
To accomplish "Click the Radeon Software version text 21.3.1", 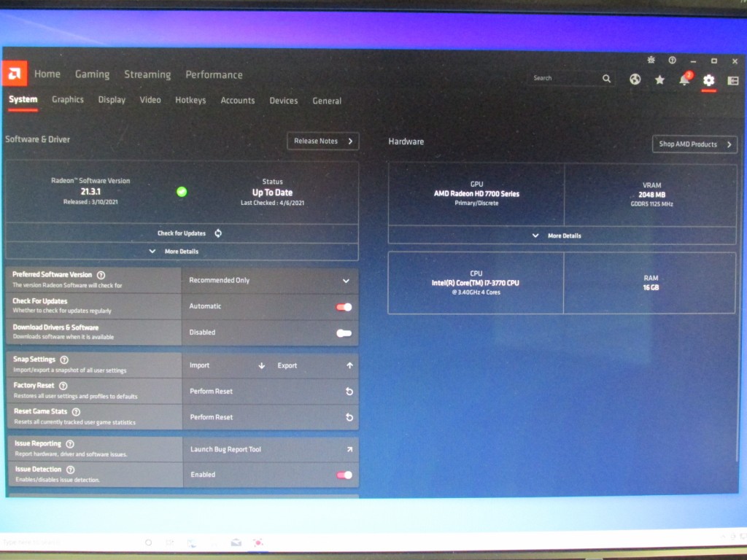I will (x=90, y=192).
